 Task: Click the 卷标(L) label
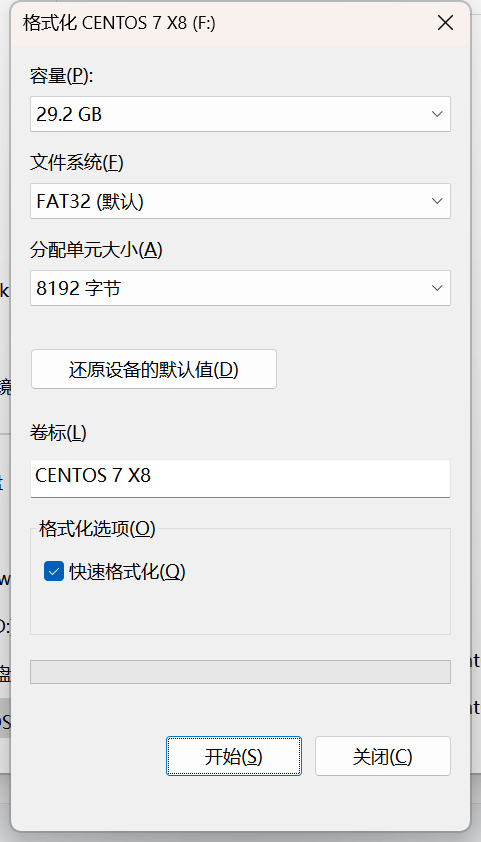(58, 433)
